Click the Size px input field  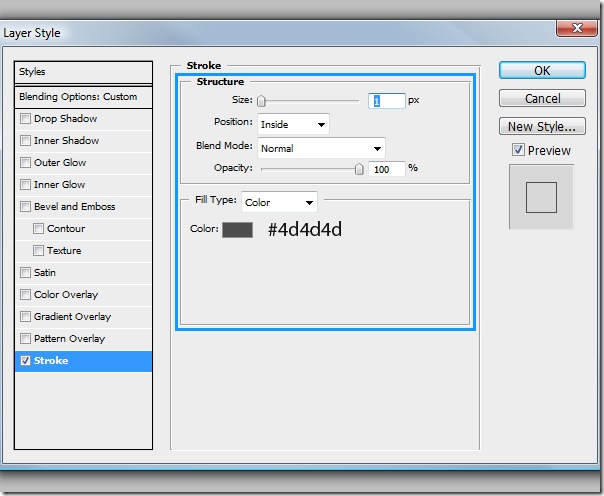pos(386,101)
